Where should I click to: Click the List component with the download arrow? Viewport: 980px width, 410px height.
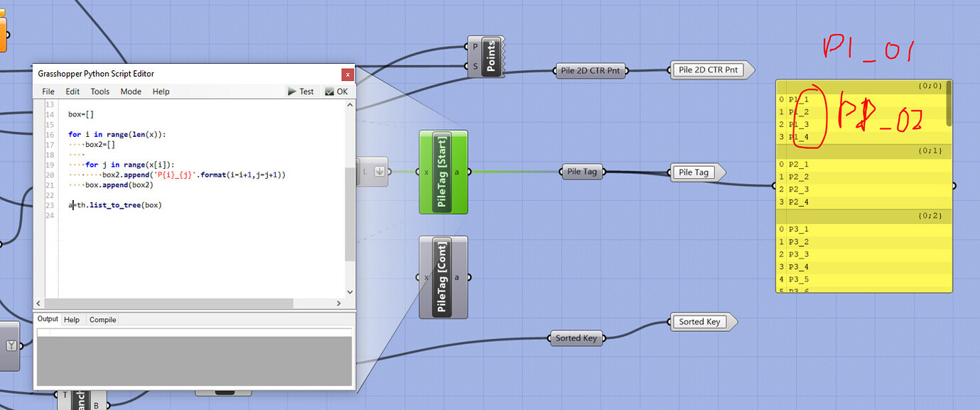click(x=379, y=172)
